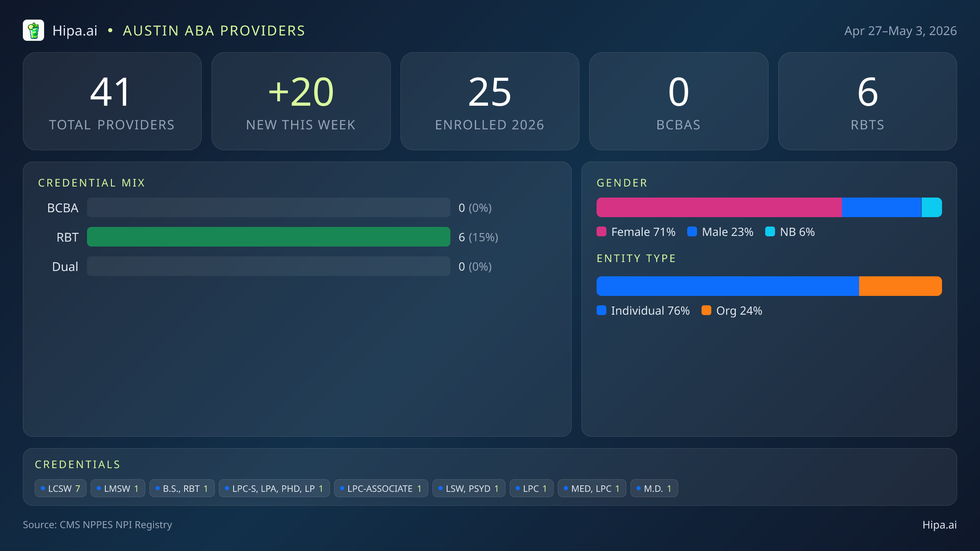Select the LMSW 1 credential chip
Screen dimensions: 980x551
coord(118,488)
